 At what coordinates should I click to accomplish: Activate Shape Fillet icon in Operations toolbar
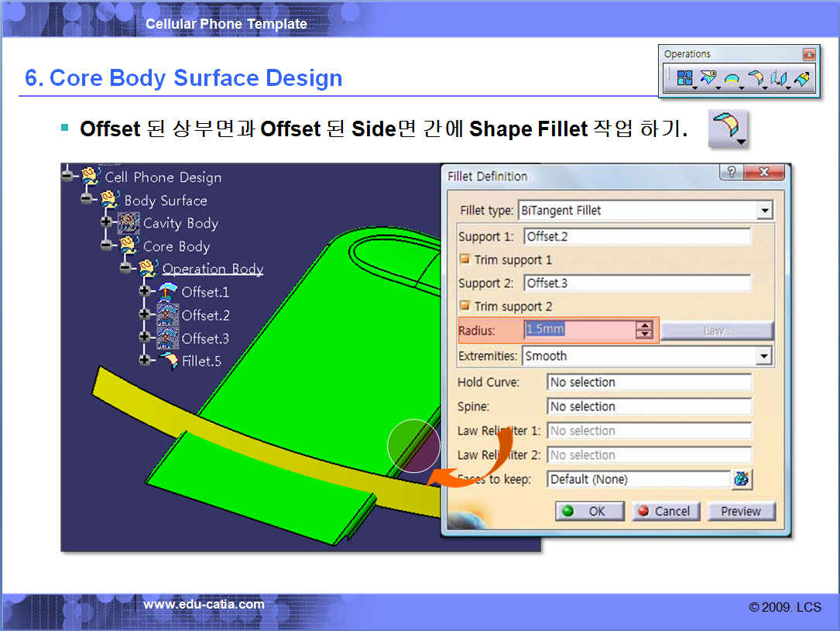coord(755,78)
